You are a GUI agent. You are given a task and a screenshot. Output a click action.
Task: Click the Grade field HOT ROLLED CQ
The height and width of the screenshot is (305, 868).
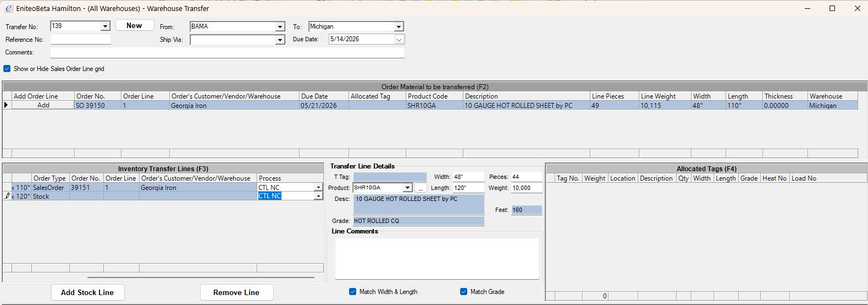418,221
